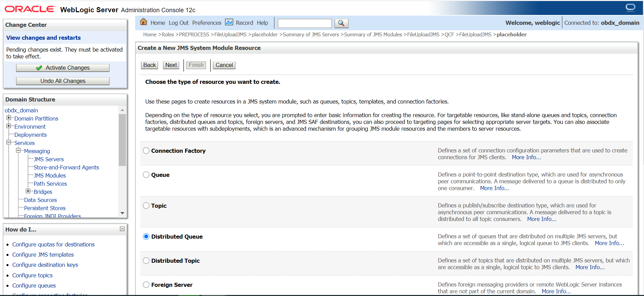The width and height of the screenshot is (644, 296).
Task: Open JMS Servers in the tree
Action: click(x=49, y=159)
